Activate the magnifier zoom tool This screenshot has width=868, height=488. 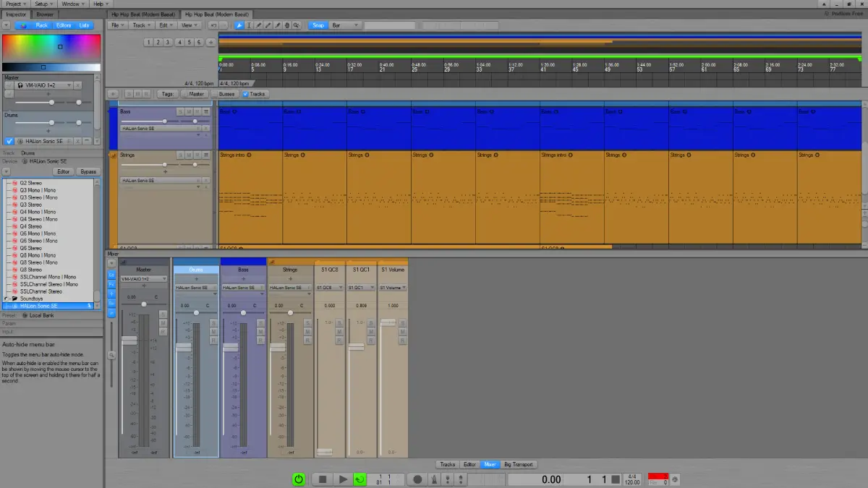(x=297, y=25)
